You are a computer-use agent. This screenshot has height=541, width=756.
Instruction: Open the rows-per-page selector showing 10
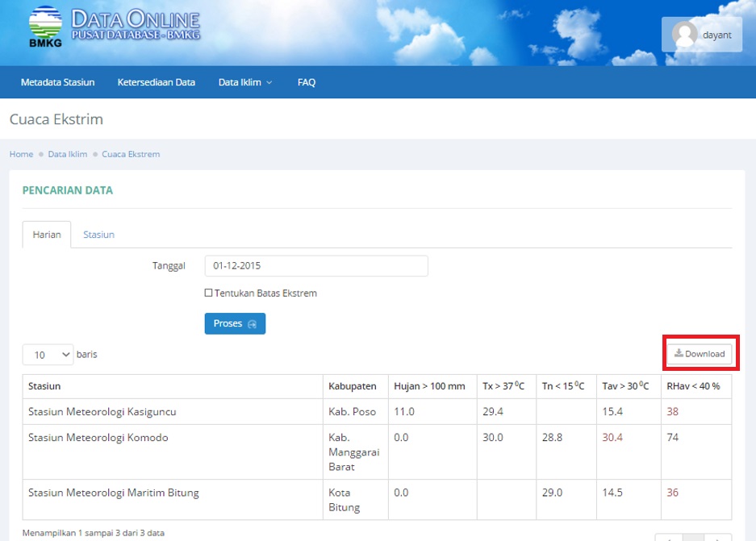(47, 354)
